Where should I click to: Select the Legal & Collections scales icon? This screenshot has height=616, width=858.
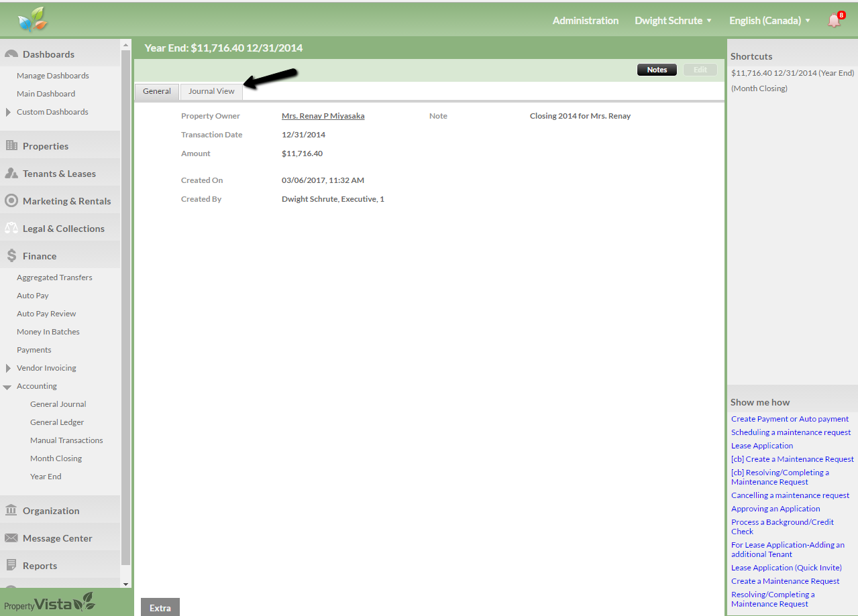(x=11, y=229)
